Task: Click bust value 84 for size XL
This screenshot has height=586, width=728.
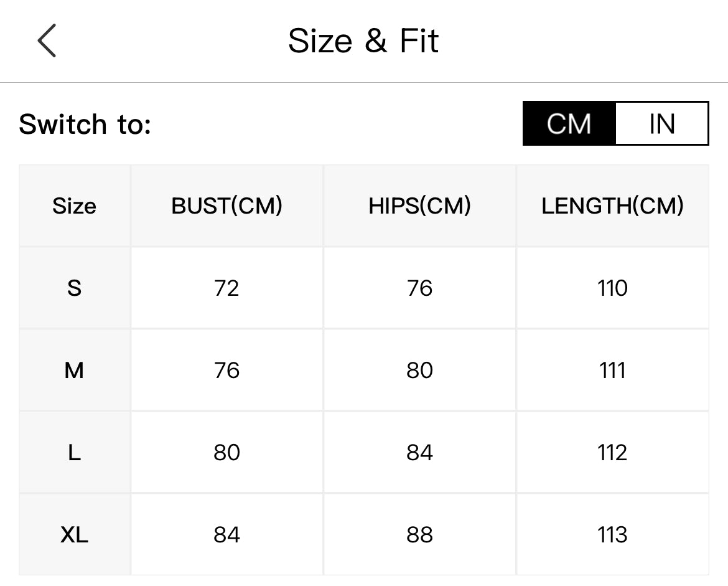Action: (226, 534)
